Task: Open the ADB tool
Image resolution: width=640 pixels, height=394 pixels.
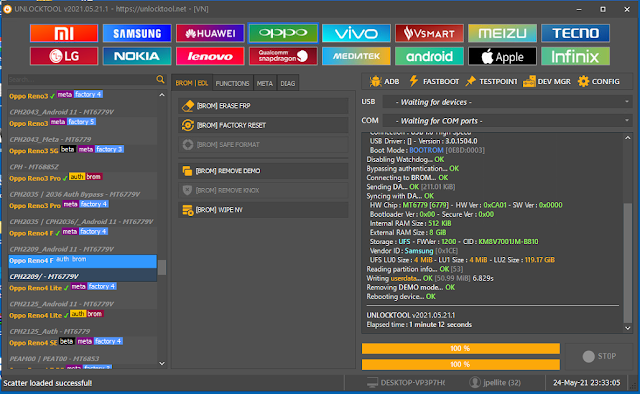Action: pyautogui.click(x=384, y=81)
